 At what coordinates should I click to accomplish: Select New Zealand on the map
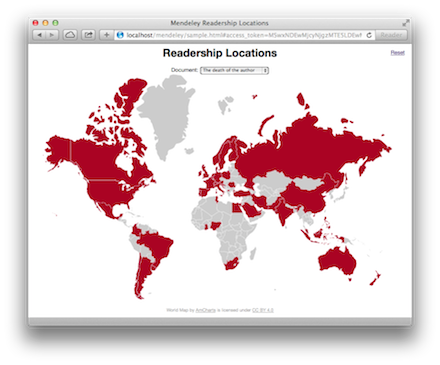point(375,278)
